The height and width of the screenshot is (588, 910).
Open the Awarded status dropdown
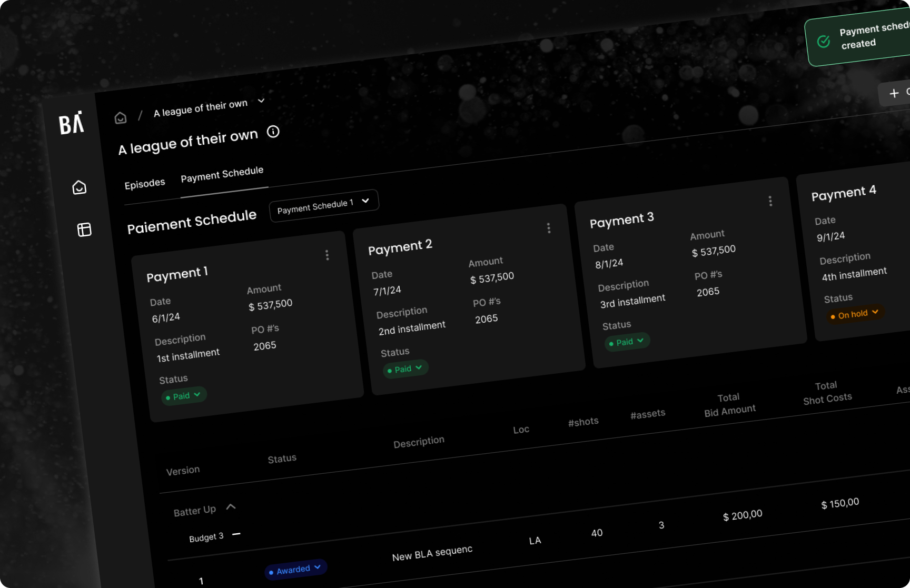[296, 569]
